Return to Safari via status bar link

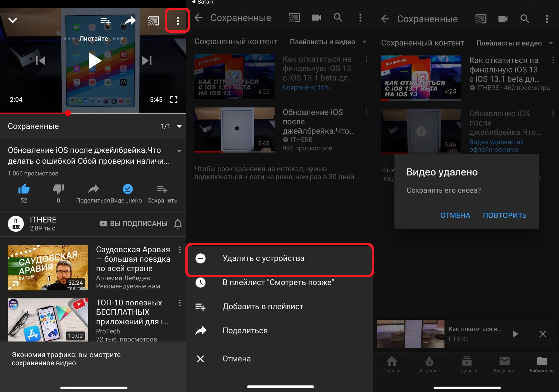click(x=202, y=2)
